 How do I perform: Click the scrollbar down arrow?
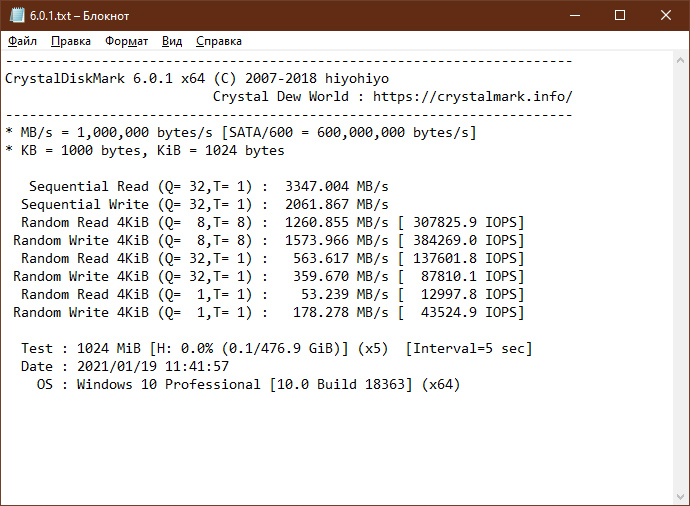[x=680, y=497]
